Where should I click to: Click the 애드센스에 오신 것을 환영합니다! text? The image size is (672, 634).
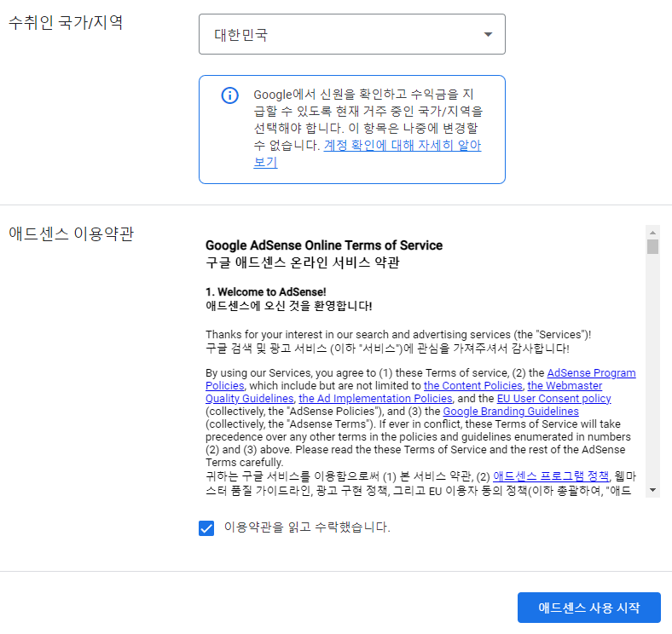(289, 306)
